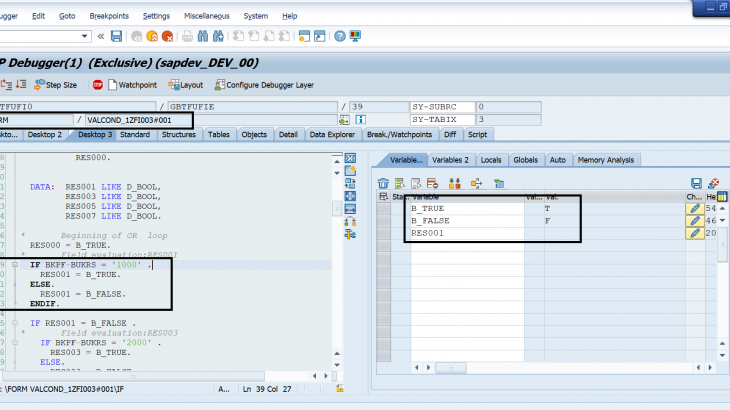Click the orange Exit icon

[x=152, y=36]
